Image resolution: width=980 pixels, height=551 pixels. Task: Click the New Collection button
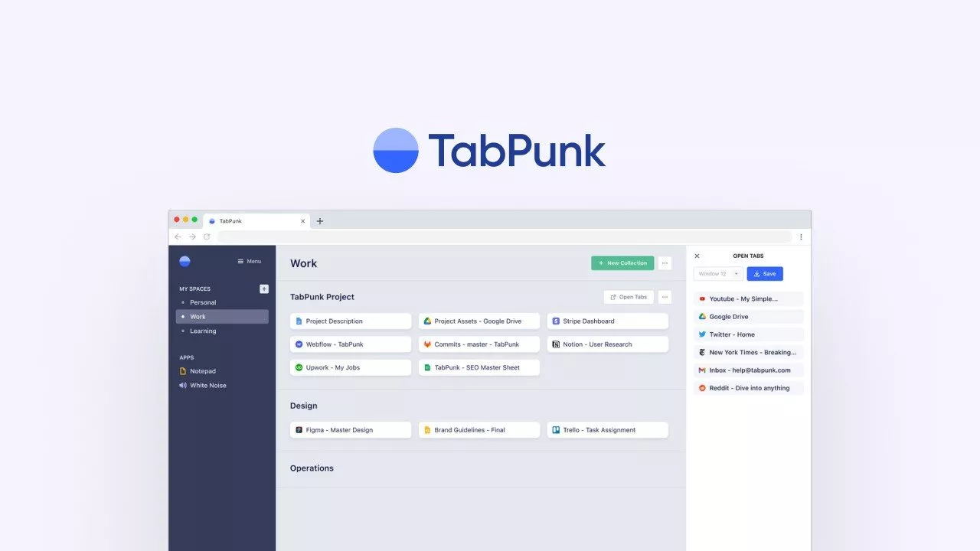tap(622, 263)
